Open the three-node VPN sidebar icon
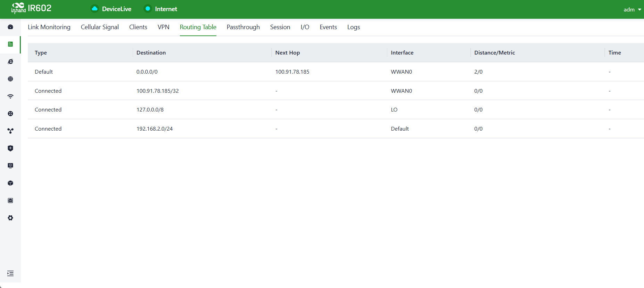The image size is (644, 288). [10, 131]
